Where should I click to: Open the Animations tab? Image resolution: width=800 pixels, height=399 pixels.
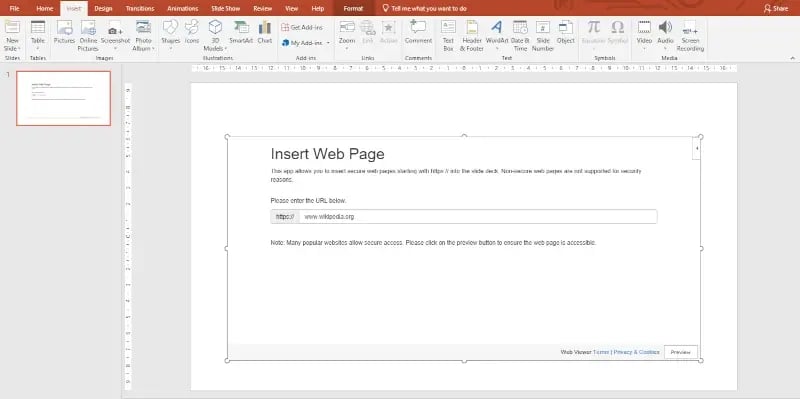coord(183,9)
